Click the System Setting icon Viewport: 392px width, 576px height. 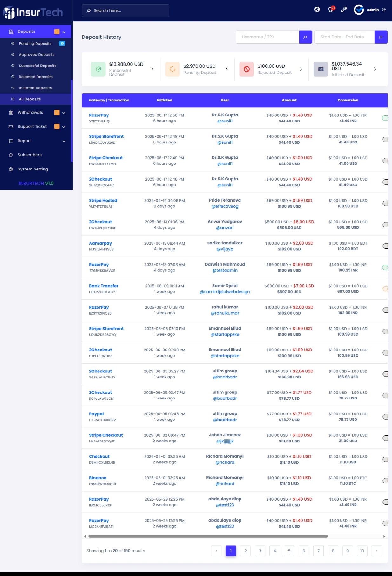point(11,169)
